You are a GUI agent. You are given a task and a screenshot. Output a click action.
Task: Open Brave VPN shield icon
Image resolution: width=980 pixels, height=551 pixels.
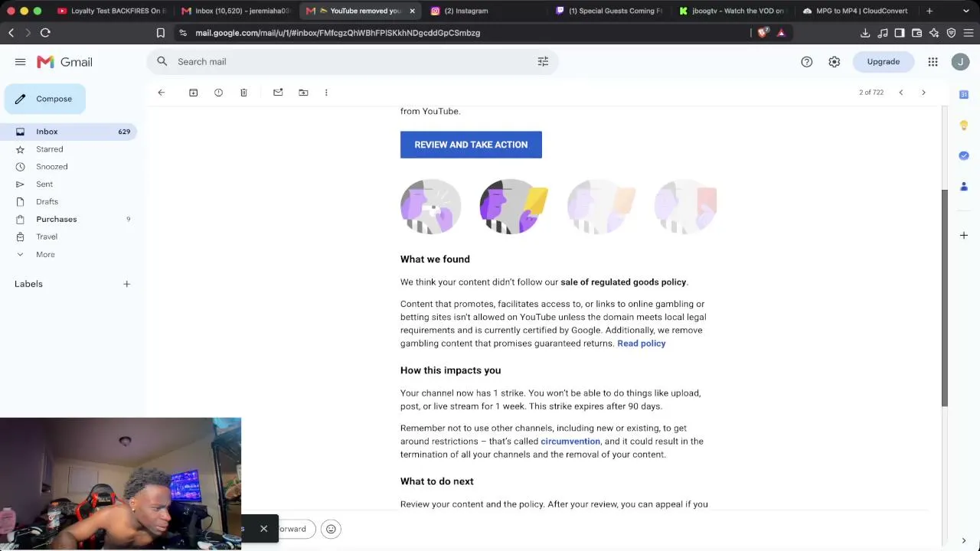click(x=951, y=33)
